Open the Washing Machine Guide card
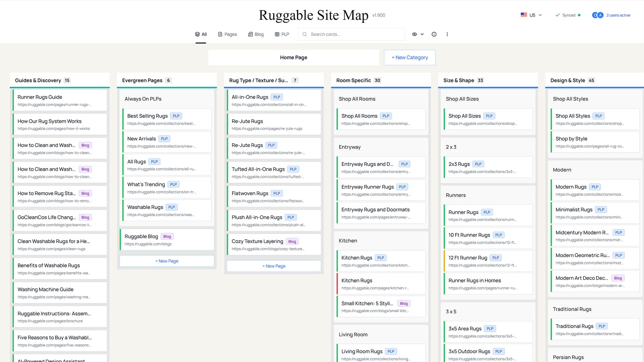Image resolution: width=644 pixels, height=362 pixels. (60, 293)
